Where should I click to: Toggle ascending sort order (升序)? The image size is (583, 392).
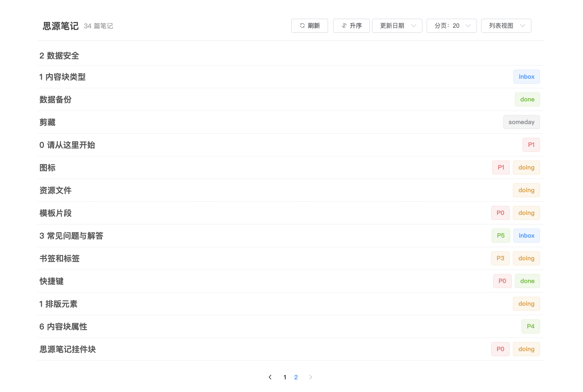[x=351, y=26]
